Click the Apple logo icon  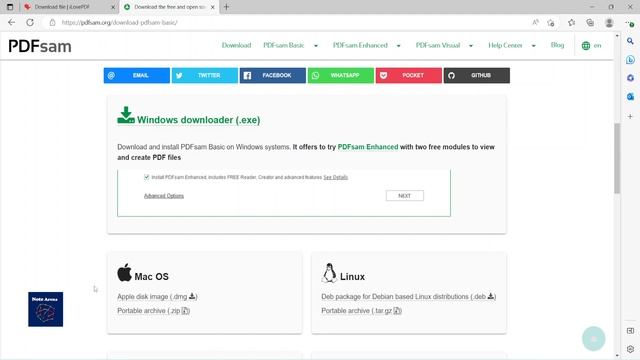(124, 273)
